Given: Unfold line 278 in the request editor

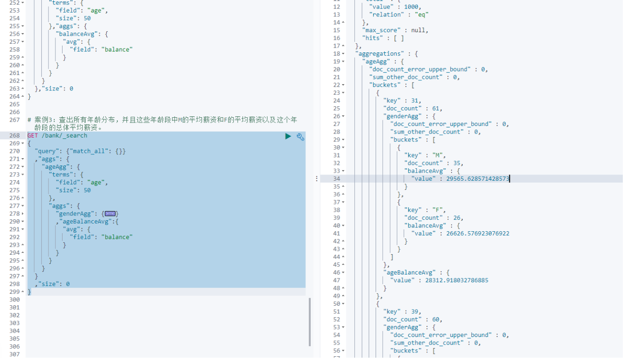Looking at the screenshot, I should pos(24,213).
